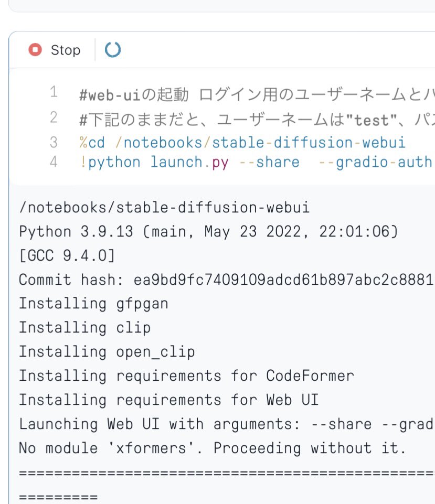Click the Python version output line

tap(184, 231)
